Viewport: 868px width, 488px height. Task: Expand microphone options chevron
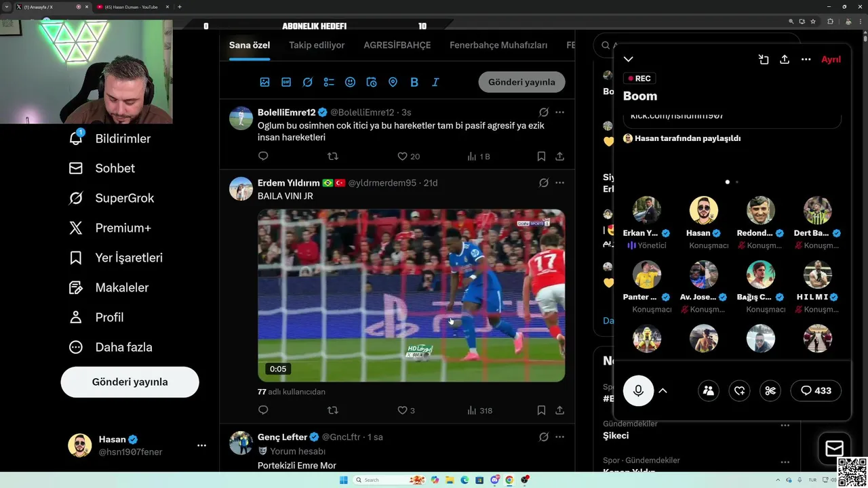point(663,390)
